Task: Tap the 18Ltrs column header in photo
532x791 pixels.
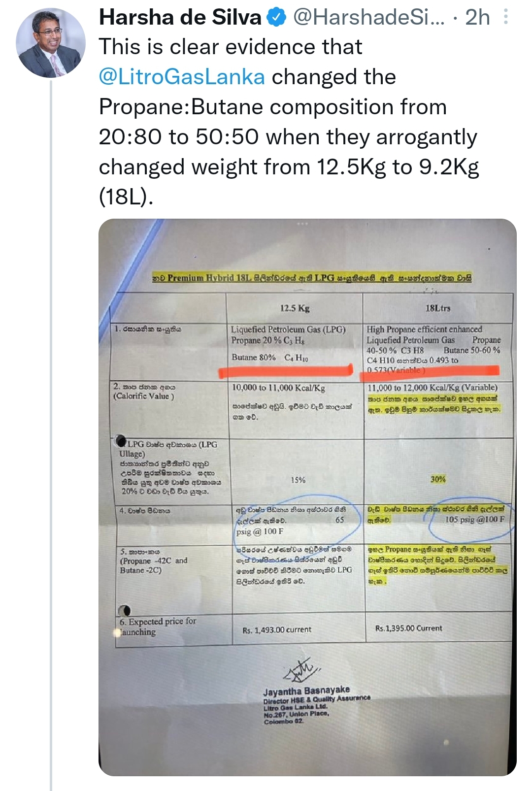Action: (x=437, y=308)
